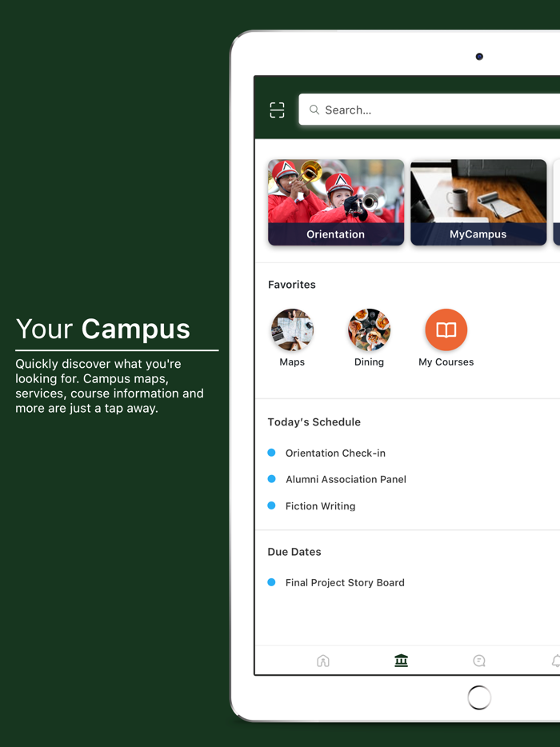Switch to the Campus building tab icon

click(402, 661)
